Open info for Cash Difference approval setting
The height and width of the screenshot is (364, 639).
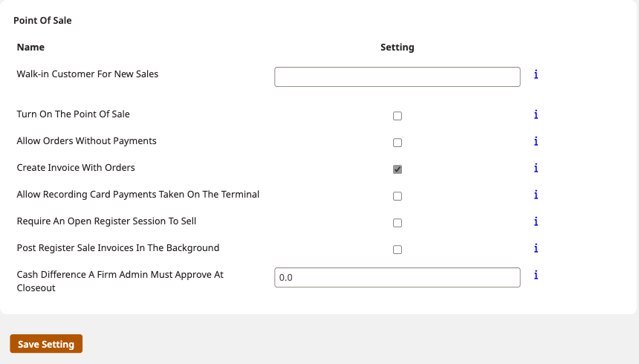point(536,275)
